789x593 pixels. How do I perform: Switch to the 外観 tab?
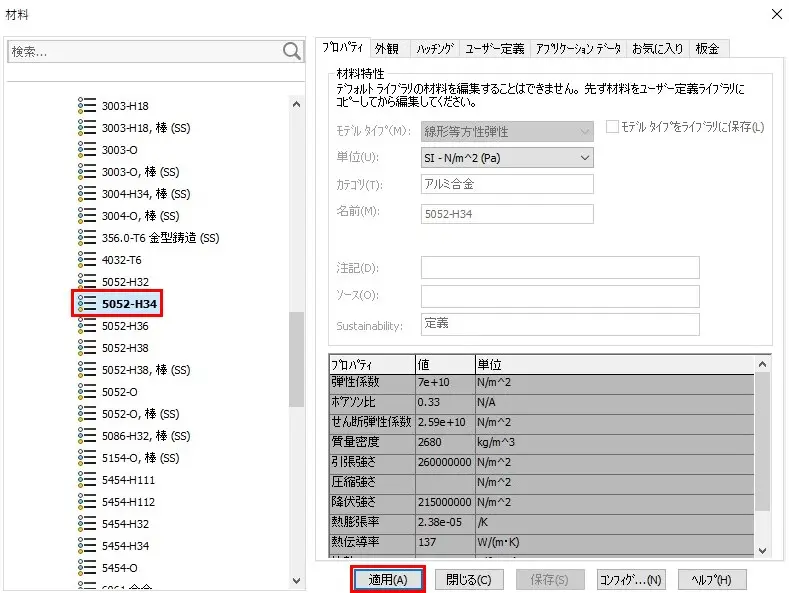tap(387, 48)
